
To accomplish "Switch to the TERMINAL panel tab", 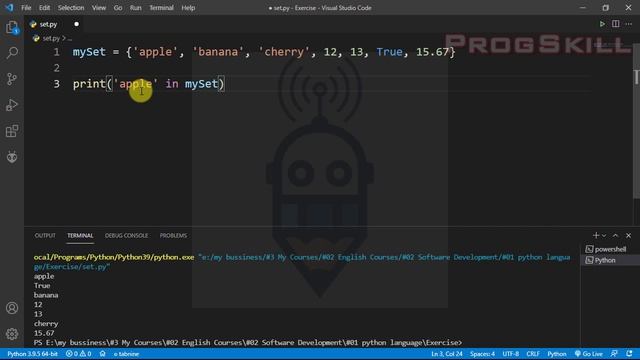I will pyautogui.click(x=80, y=236).
